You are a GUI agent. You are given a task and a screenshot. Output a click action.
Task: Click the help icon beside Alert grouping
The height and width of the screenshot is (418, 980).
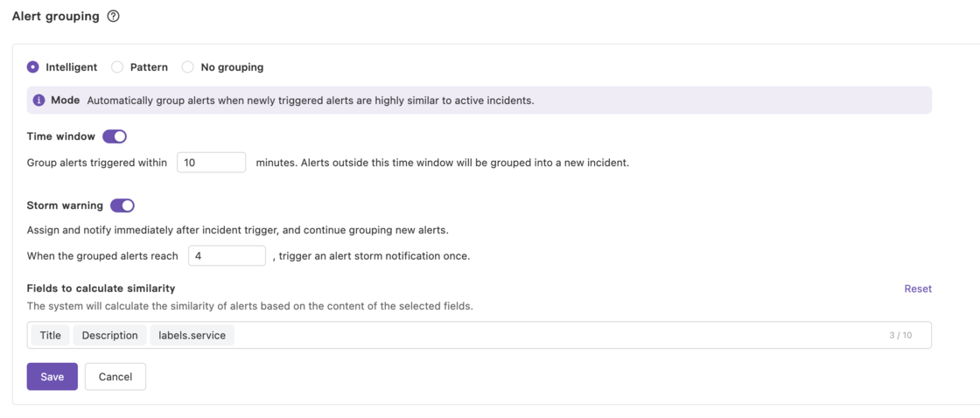click(x=114, y=17)
